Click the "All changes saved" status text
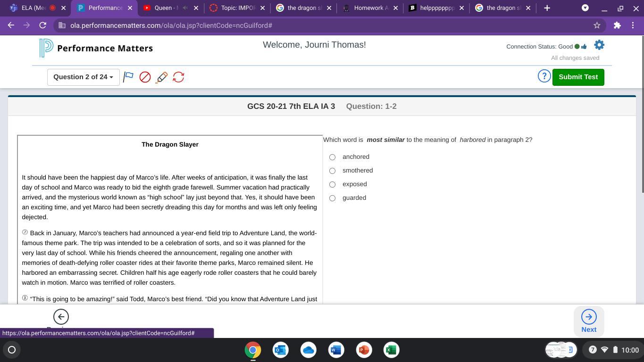The image size is (644, 362). coord(575,58)
